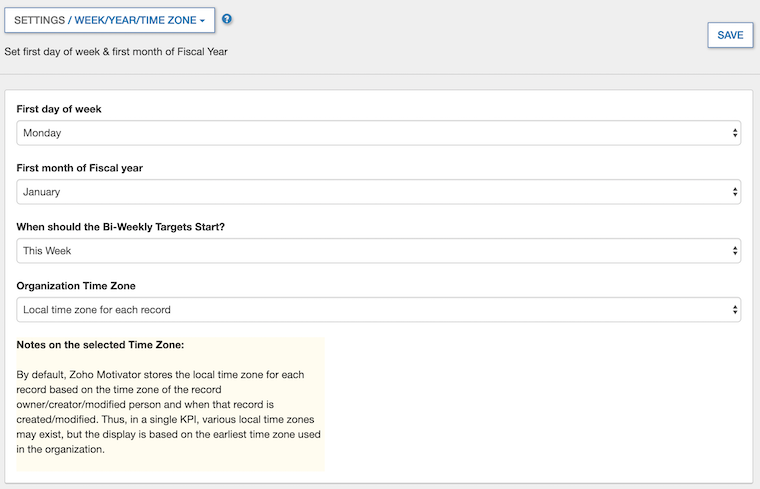The width and height of the screenshot is (760, 489).
Task: Open the Settings / Week/Year/Time Zone menu
Action: click(x=110, y=20)
